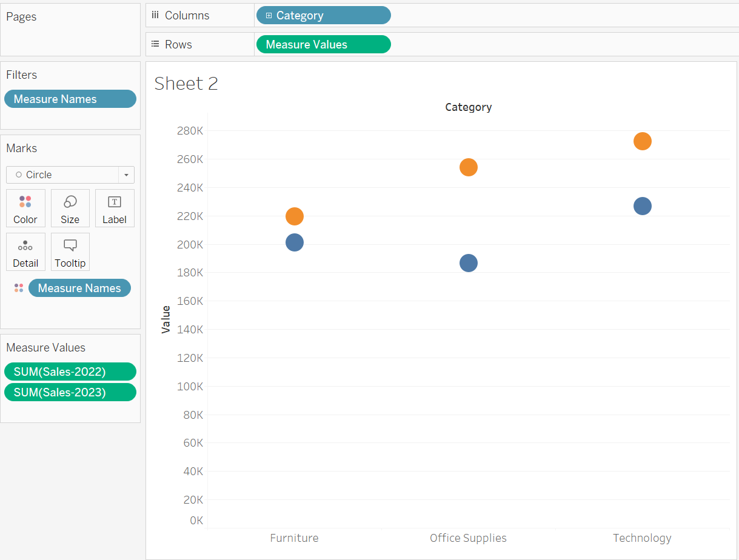The image size is (739, 560).
Task: Select the Measure Names filter pill
Action: tap(70, 99)
